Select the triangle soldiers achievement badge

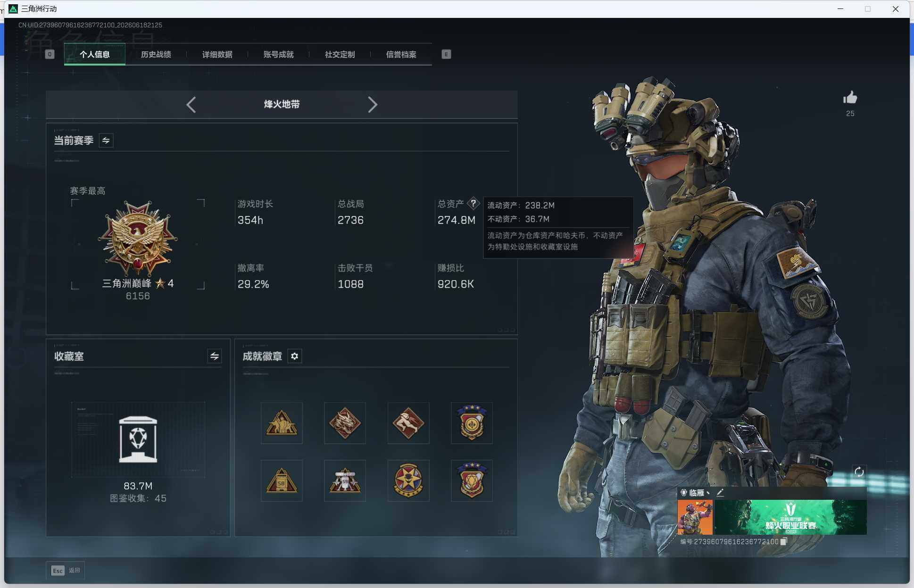click(x=282, y=423)
